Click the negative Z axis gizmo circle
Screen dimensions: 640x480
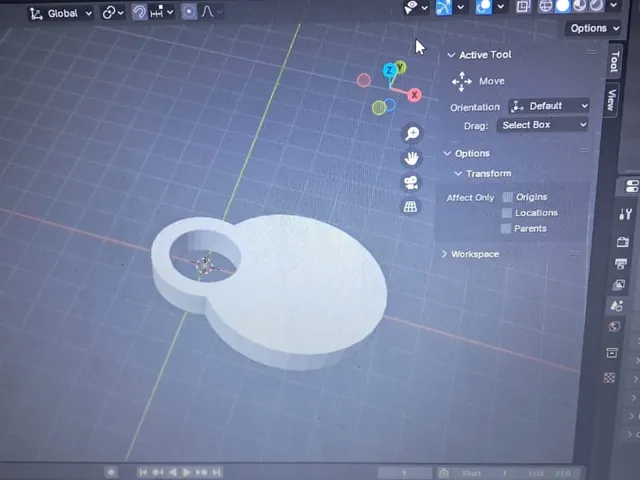click(390, 105)
